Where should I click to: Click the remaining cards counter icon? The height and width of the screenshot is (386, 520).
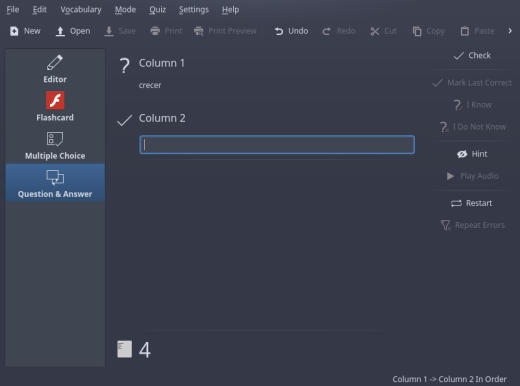coord(124,349)
